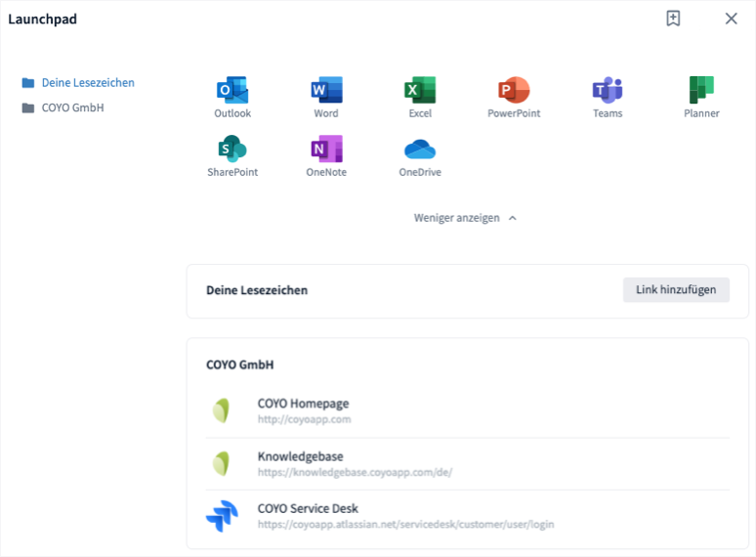The width and height of the screenshot is (756, 557).
Task: Open the Excel app icon
Action: (420, 90)
